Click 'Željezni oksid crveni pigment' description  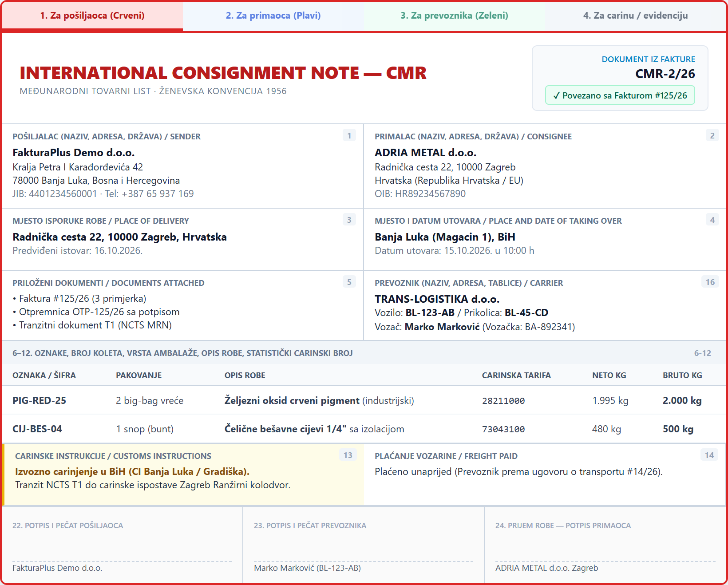click(292, 400)
